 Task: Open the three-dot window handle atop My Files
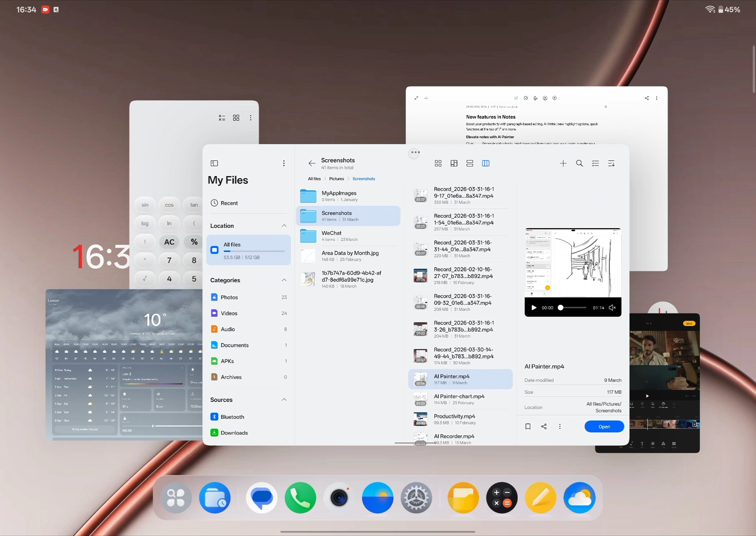tap(415, 152)
